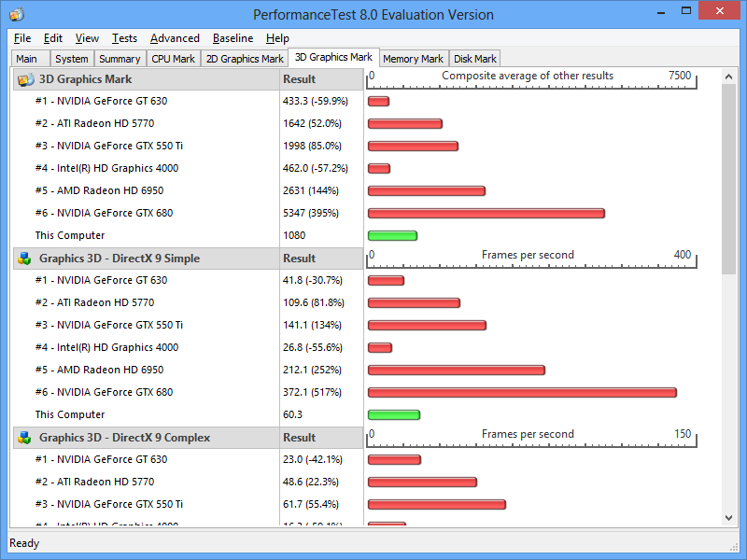Click result value 372.1 (517%)
The image size is (747, 560).
(312, 392)
